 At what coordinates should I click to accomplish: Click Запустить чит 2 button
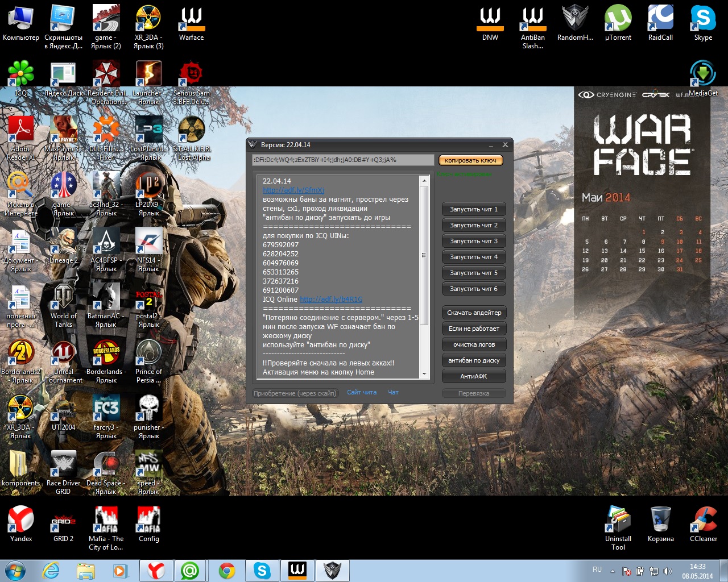pyautogui.click(x=474, y=225)
